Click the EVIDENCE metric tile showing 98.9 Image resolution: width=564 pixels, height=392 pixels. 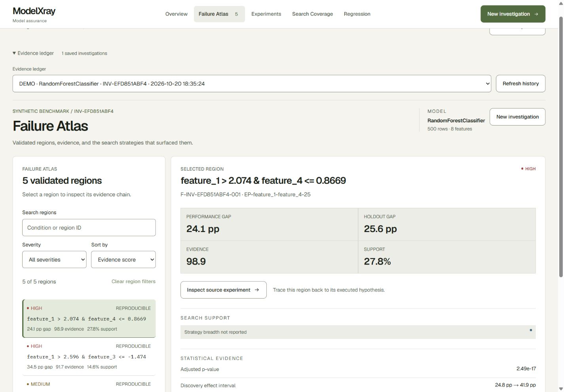point(269,257)
